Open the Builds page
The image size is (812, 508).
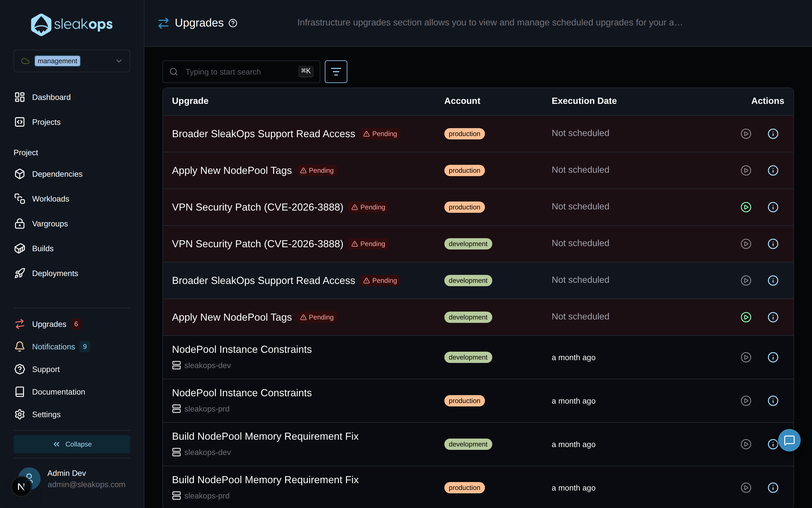[x=34, y=249]
